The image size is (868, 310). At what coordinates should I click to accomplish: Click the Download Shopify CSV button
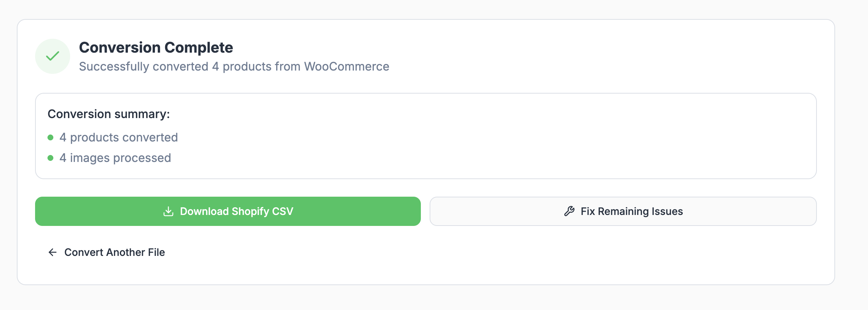tap(228, 211)
